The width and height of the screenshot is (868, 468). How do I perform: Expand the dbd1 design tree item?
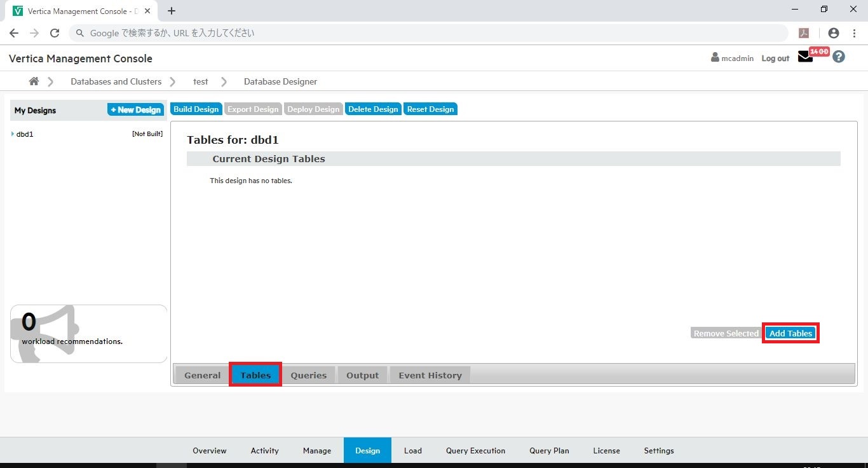pyautogui.click(x=13, y=134)
